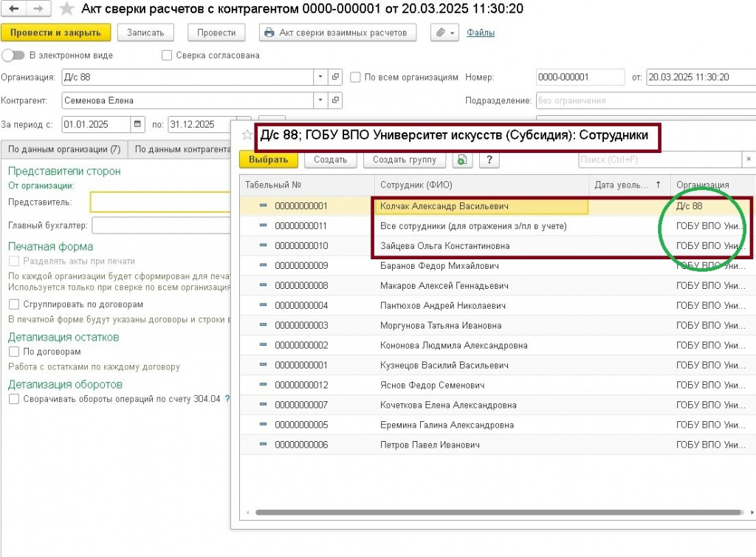Print Акт сверки взаимных расчетов
The height and width of the screenshot is (557, 756).
click(x=338, y=33)
